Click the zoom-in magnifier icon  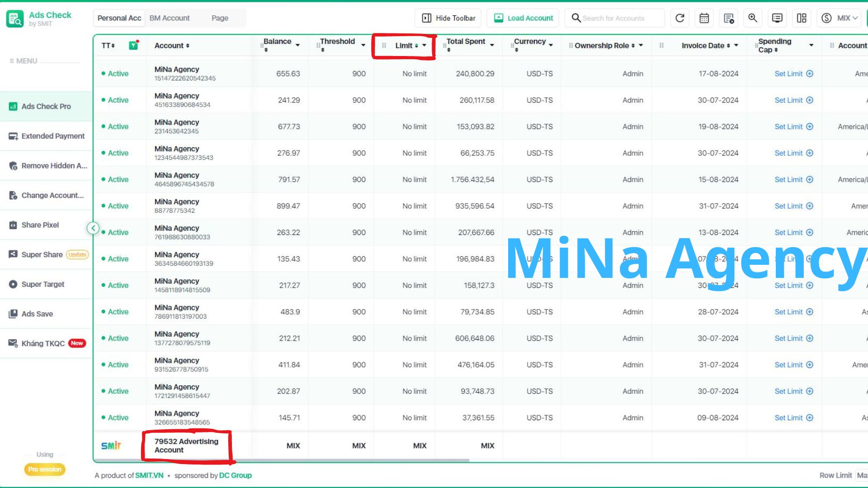(x=753, y=18)
